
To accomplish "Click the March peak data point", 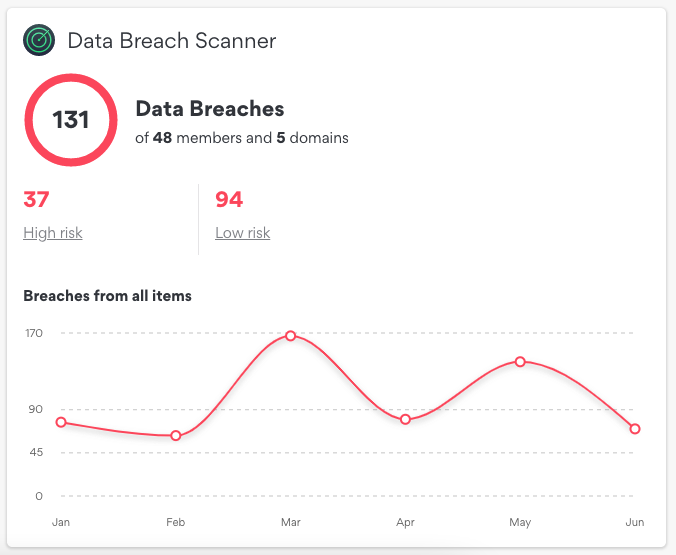I will [290, 336].
